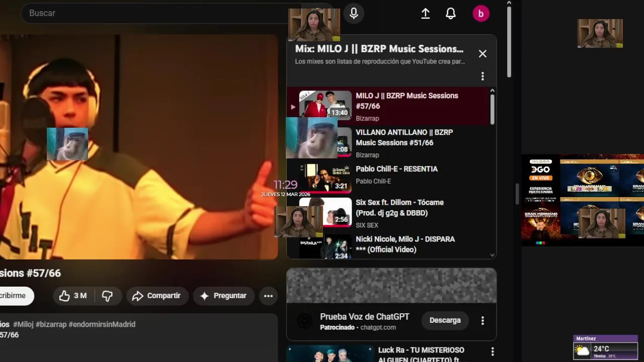Open the Prueba Voz de ChatGPT ad
This screenshot has width=644, height=362.
point(364,317)
